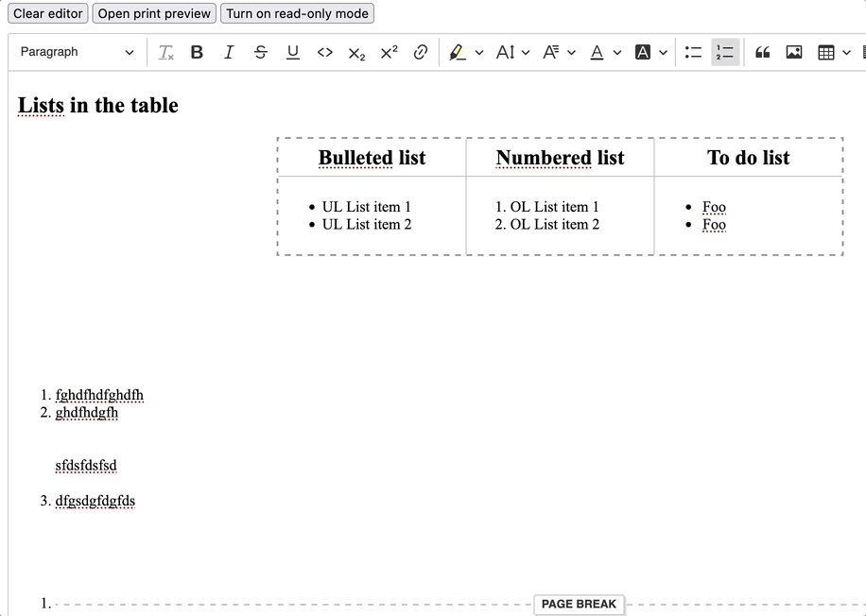Insert a link
This screenshot has height=616, width=866.
point(420,52)
